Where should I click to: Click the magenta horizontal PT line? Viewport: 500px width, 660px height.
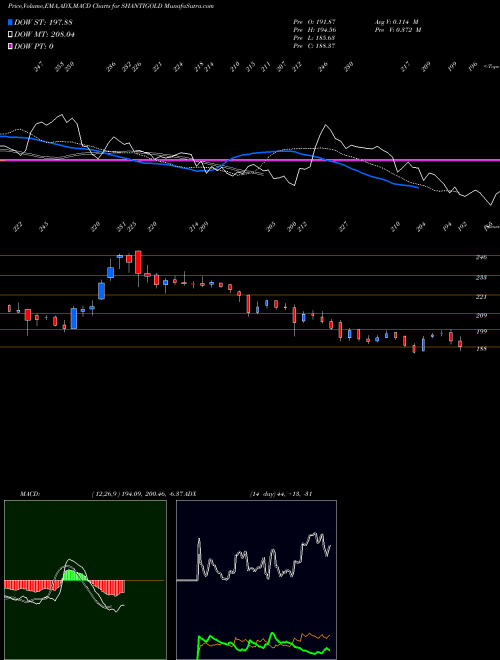[x=250, y=160]
